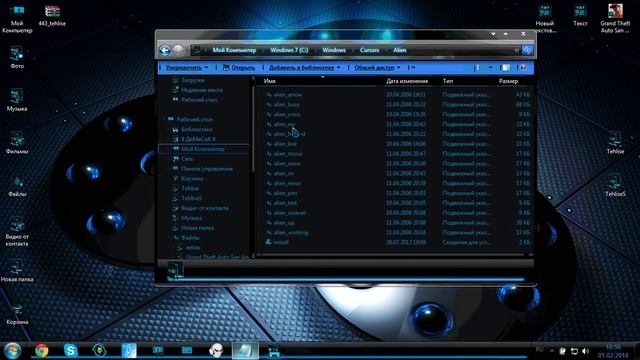Screen dimensions: 640x360
Task: Click the 'Открыть' toolbar button
Action: coord(239,68)
